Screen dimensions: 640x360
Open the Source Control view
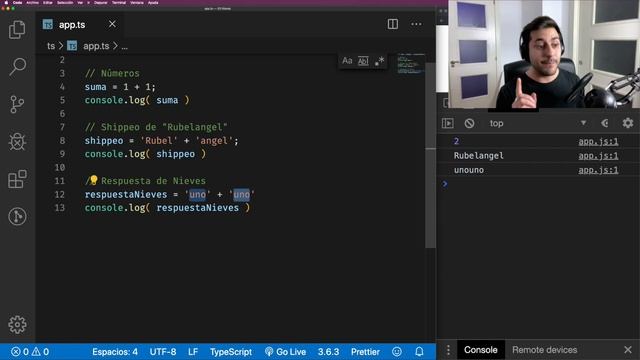pos(17,104)
